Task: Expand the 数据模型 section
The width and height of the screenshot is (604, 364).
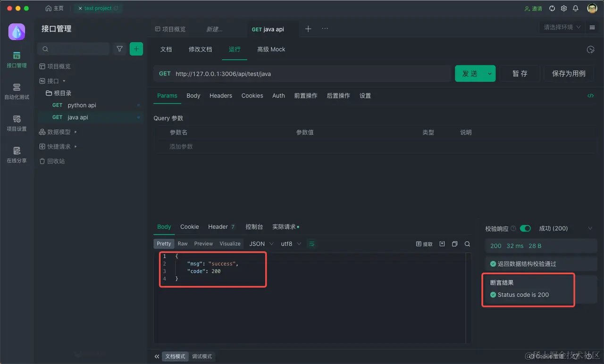Action: pyautogui.click(x=75, y=132)
